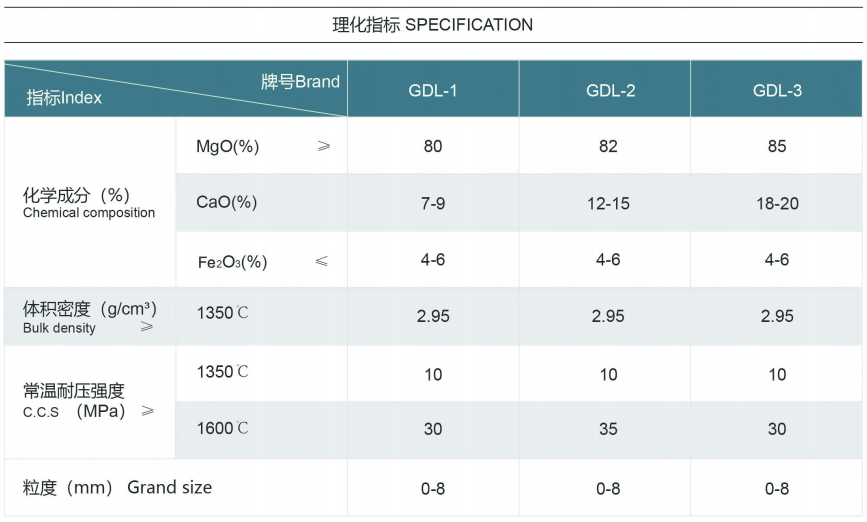Screen dimensions: 867x522
Task: Select the GDL-3 column header
Action: [777, 90]
